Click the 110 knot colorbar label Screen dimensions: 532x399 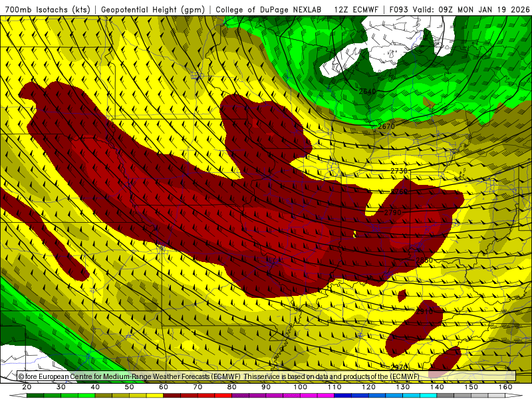tap(334, 387)
